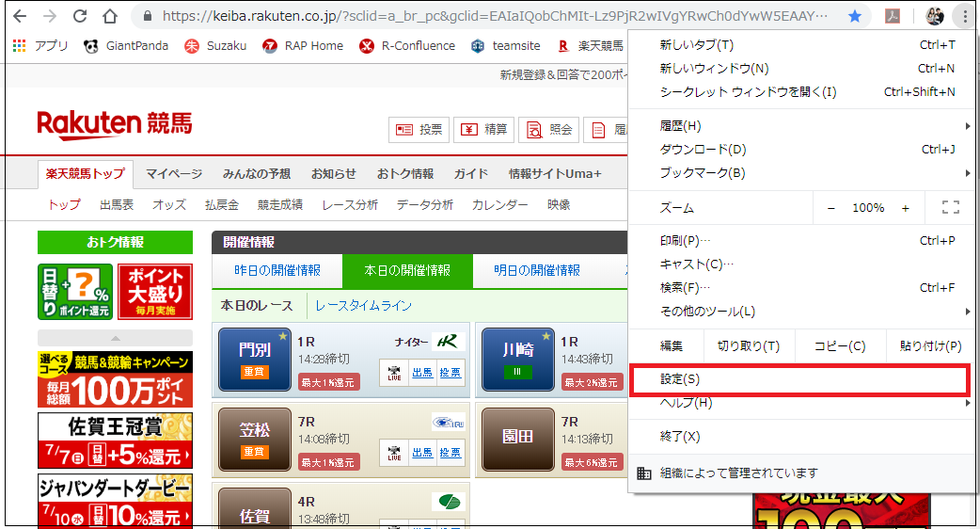Click the LIVE icon for 笠松 7R

click(394, 453)
